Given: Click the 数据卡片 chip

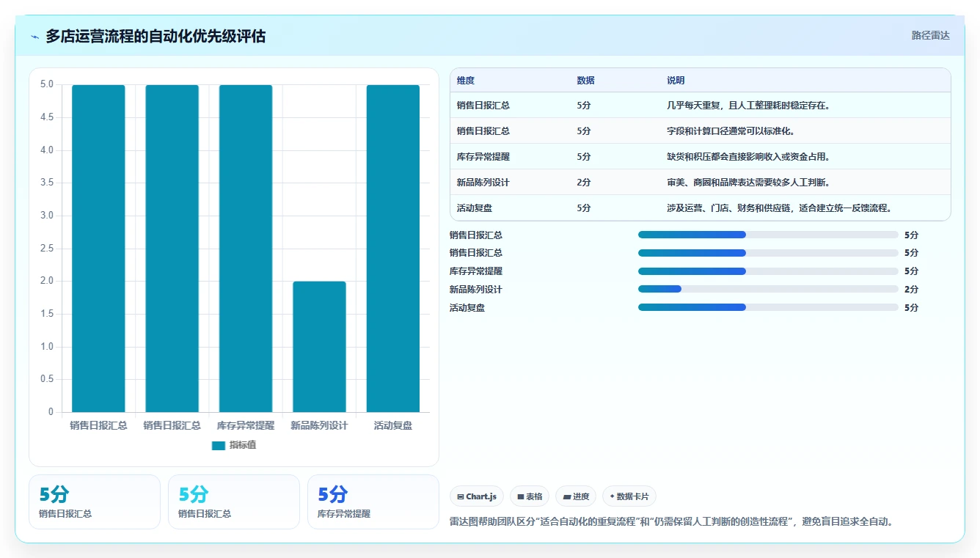Looking at the screenshot, I should 629,496.
